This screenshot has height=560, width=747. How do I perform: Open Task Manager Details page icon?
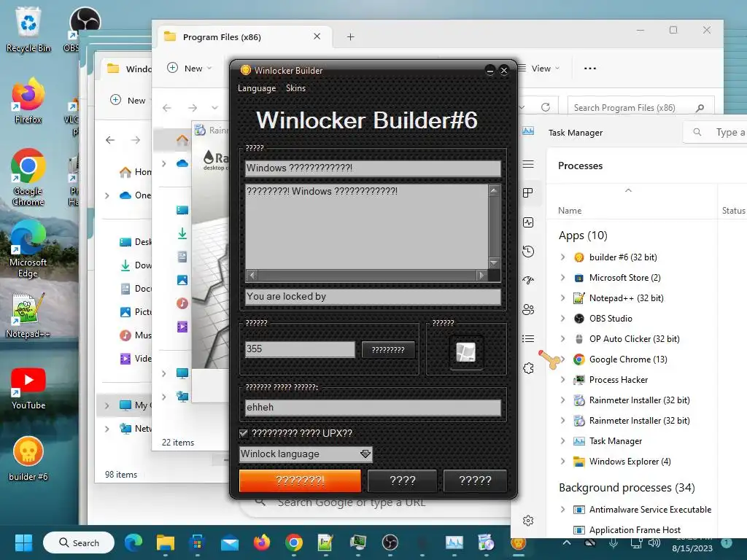[x=528, y=338]
